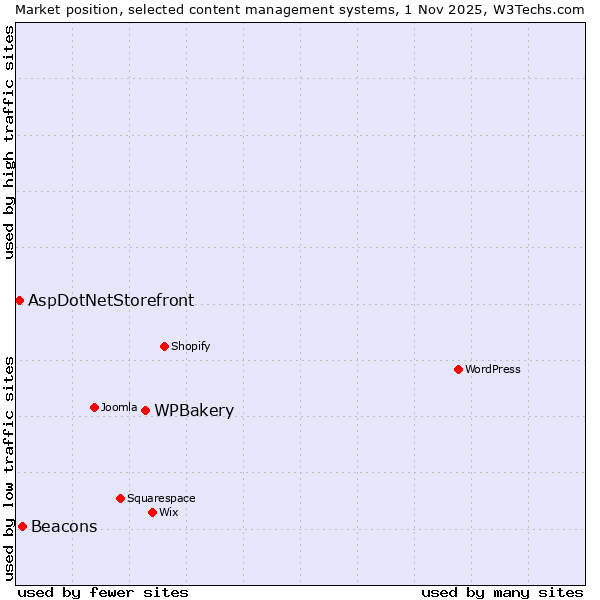Select the Squarespace label text

click(161, 498)
